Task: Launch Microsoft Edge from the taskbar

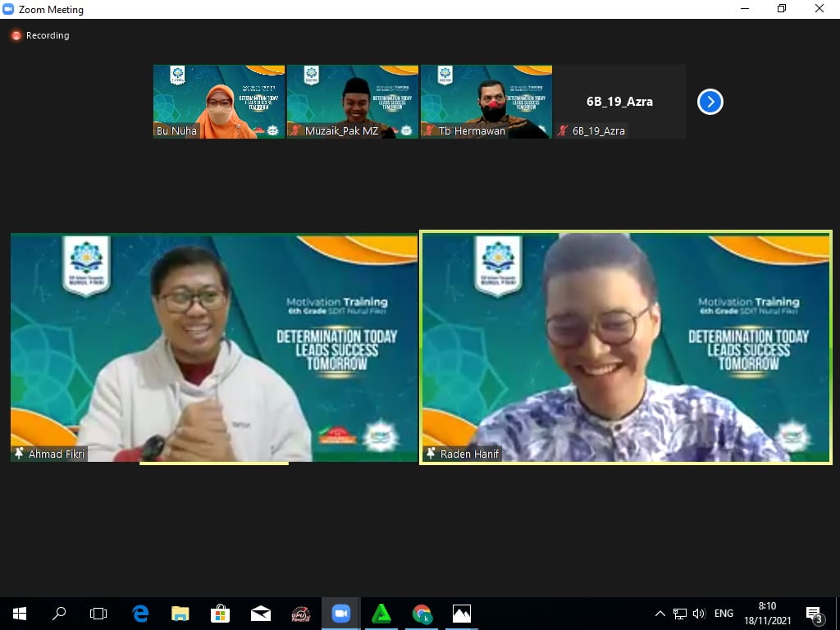Action: 140,613
